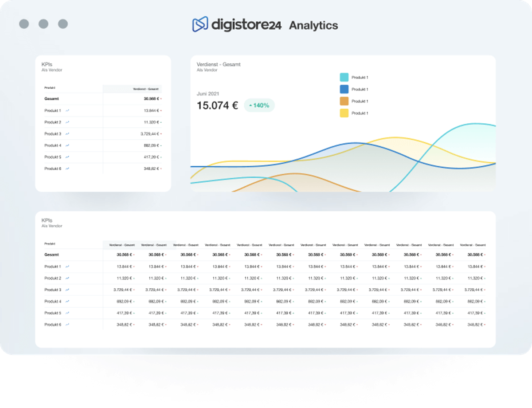Click the Produkt column header in small KPIs card

50,88
